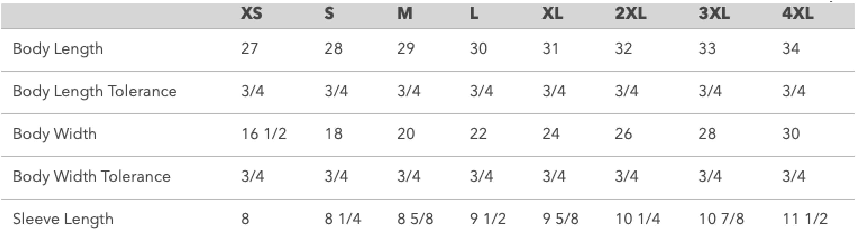The height and width of the screenshot is (240, 868).
Task: Click the Body Length Tolerance row label
Action: coord(95,91)
